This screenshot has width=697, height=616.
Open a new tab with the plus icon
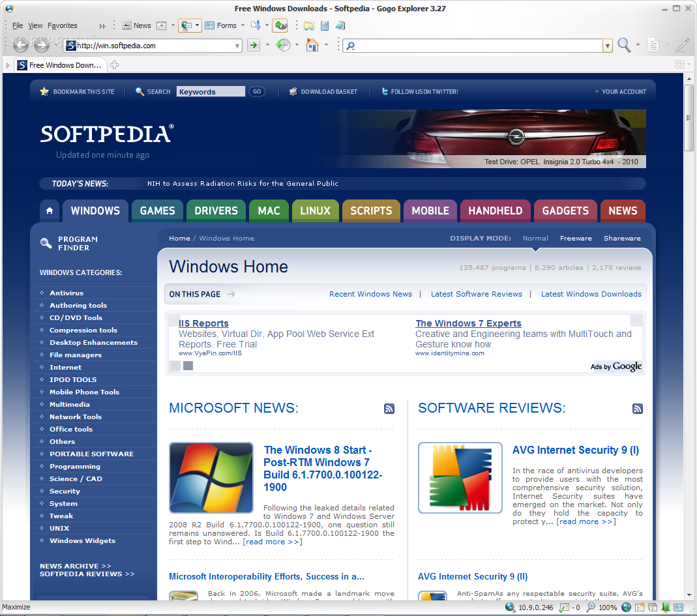(x=114, y=65)
